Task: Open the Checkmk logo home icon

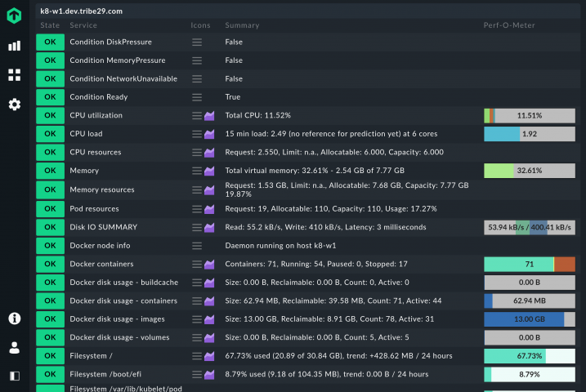Action: pos(14,16)
